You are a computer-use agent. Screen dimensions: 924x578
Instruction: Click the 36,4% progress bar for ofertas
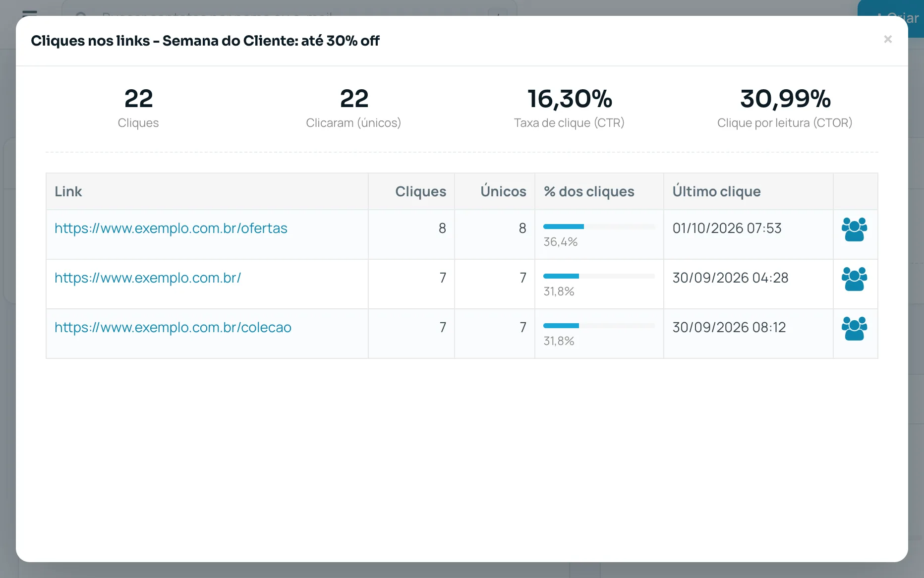click(599, 227)
